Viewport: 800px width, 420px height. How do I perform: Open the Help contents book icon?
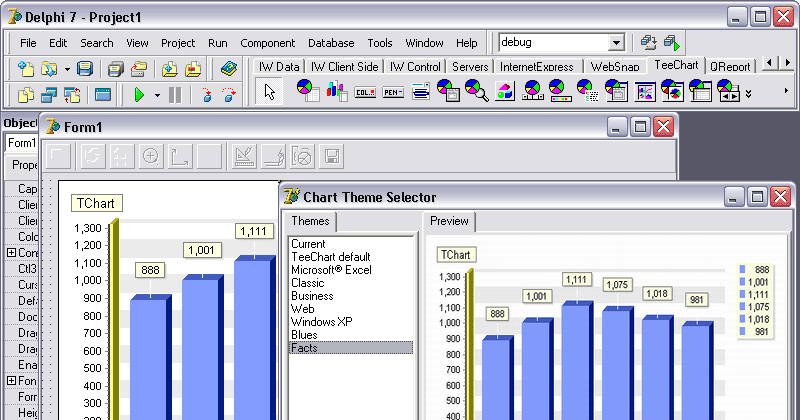229,69
